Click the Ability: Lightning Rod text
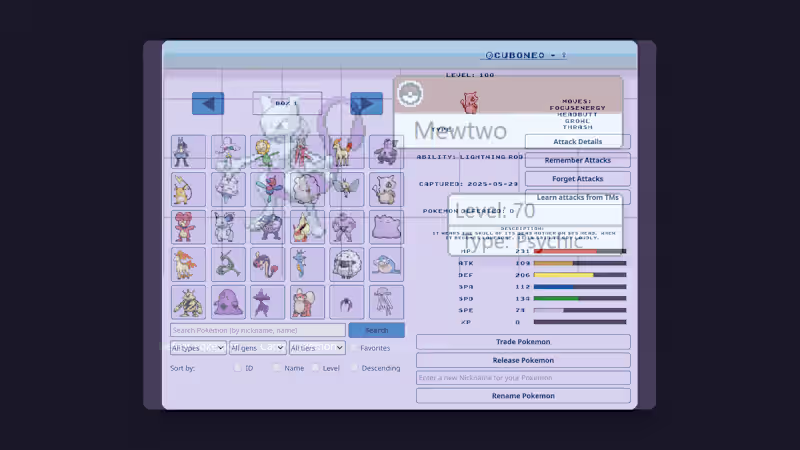This screenshot has height=450, width=800. click(470, 157)
